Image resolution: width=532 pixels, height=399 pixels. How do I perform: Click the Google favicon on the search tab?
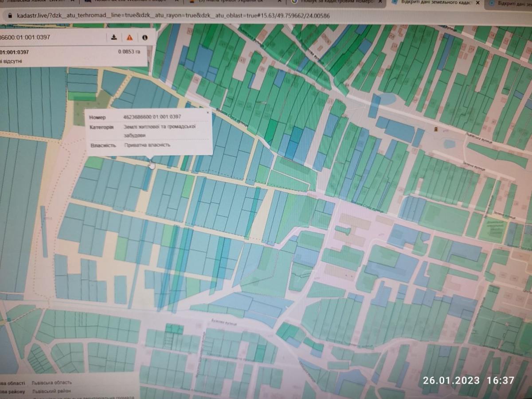pyautogui.click(x=295, y=2)
